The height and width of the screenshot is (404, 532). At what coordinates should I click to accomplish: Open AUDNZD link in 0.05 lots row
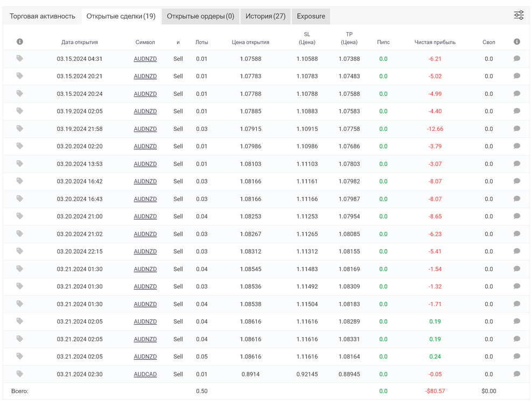[x=145, y=357]
